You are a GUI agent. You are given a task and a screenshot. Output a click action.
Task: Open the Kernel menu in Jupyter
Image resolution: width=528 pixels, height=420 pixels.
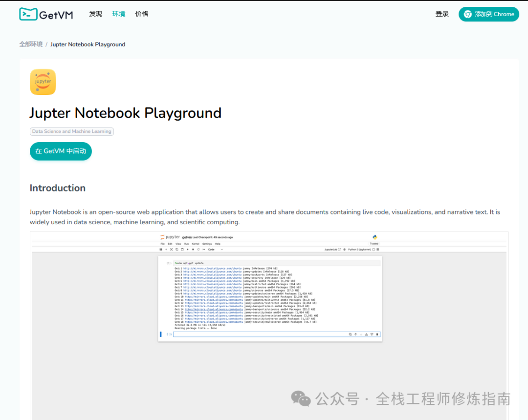coord(196,244)
